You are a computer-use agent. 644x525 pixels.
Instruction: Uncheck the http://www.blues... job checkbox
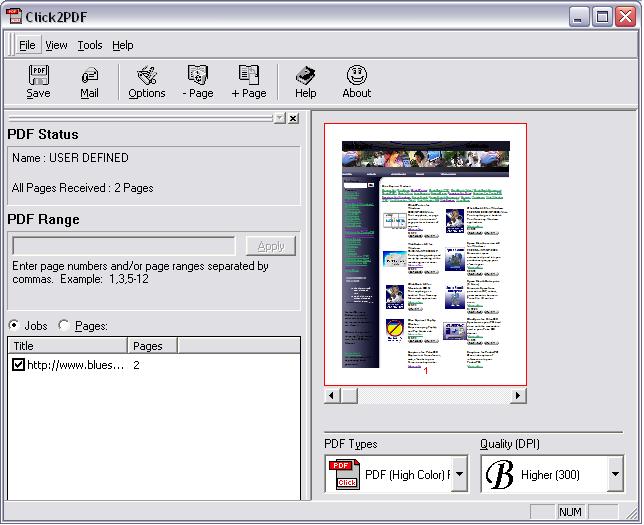18,365
